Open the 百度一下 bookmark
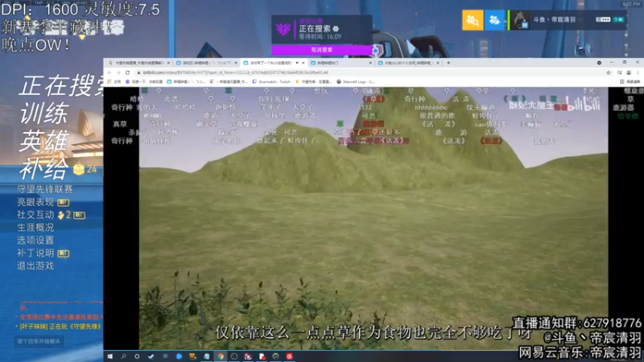 (x=144, y=82)
